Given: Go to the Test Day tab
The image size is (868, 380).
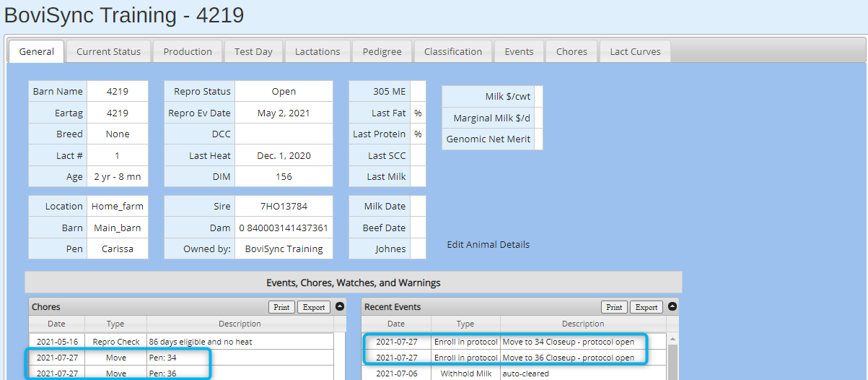Looking at the screenshot, I should [254, 51].
